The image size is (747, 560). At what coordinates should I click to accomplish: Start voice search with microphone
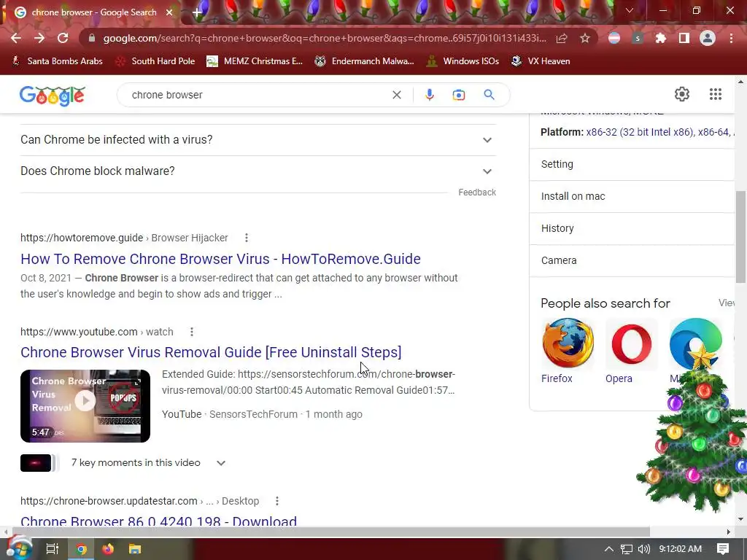click(429, 95)
